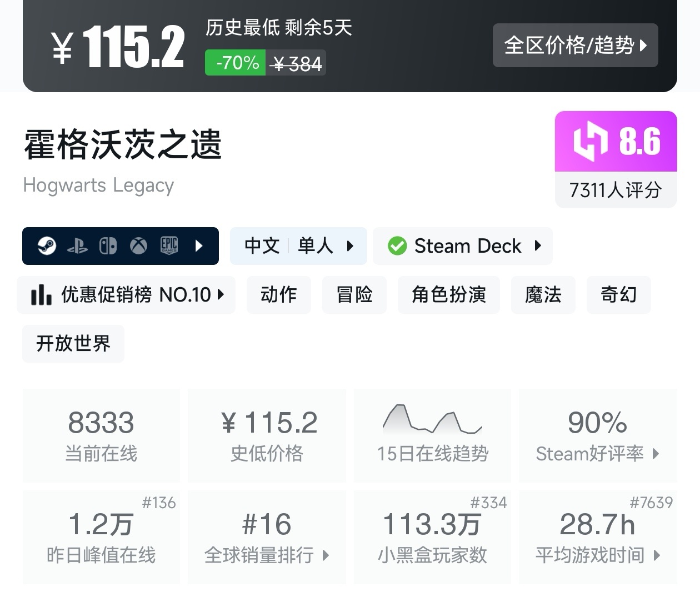Tap the Hogwarts Legacy subtitle

coord(98,185)
